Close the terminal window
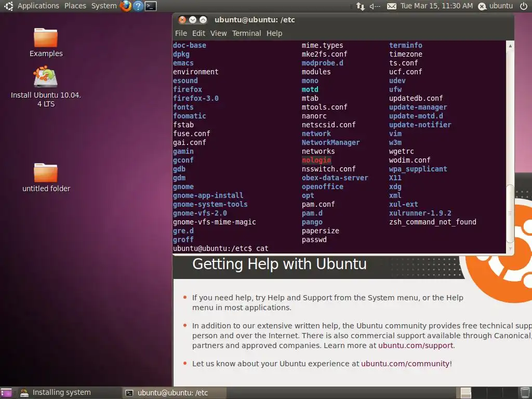Screen dimensions: 532x399 (182, 20)
